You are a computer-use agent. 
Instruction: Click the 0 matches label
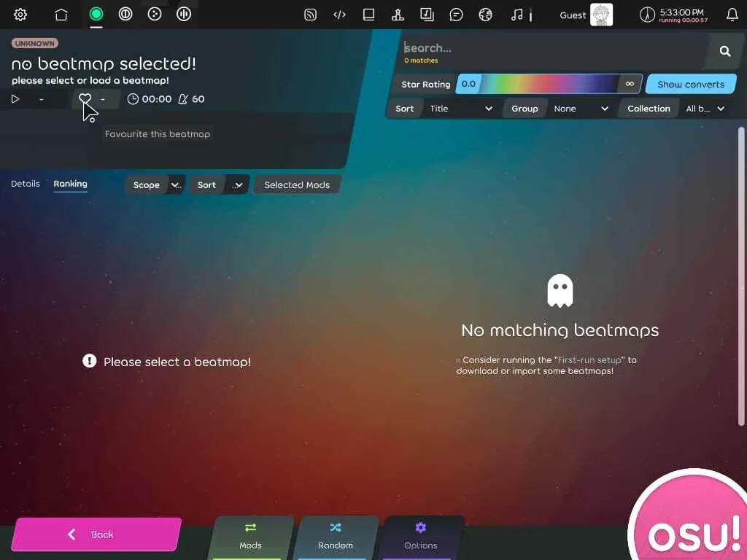pos(421,61)
